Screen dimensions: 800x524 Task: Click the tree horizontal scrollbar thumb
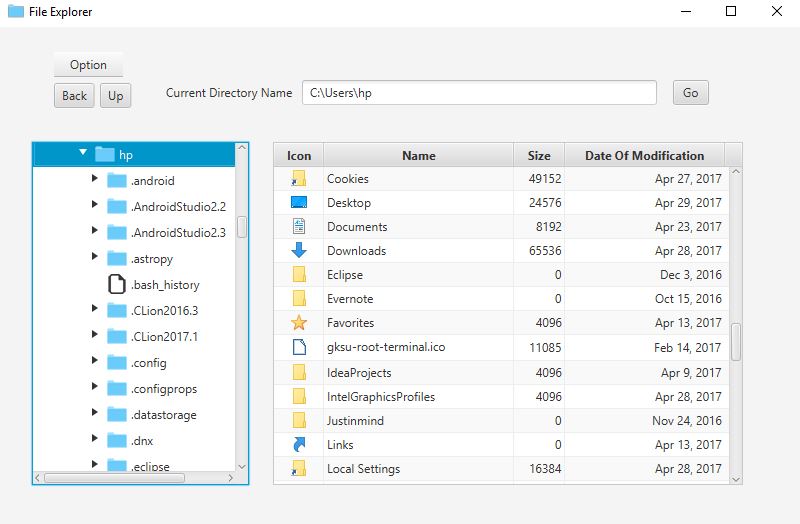pyautogui.click(x=114, y=478)
